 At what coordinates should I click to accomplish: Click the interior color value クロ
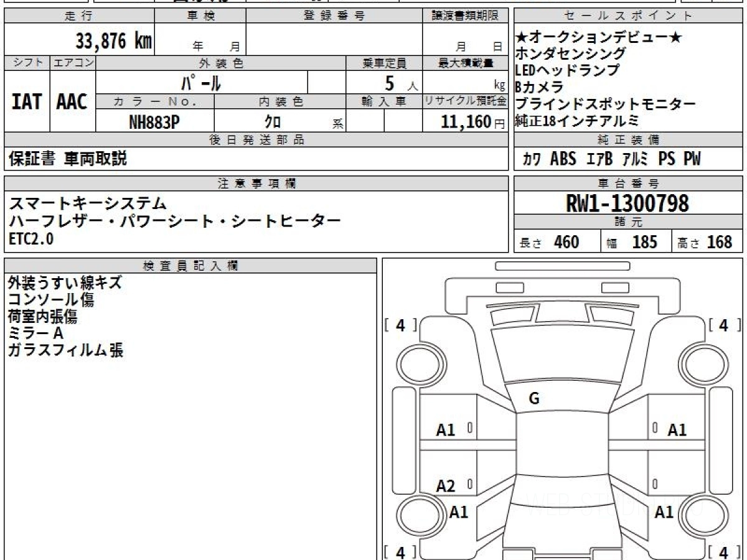(272, 122)
